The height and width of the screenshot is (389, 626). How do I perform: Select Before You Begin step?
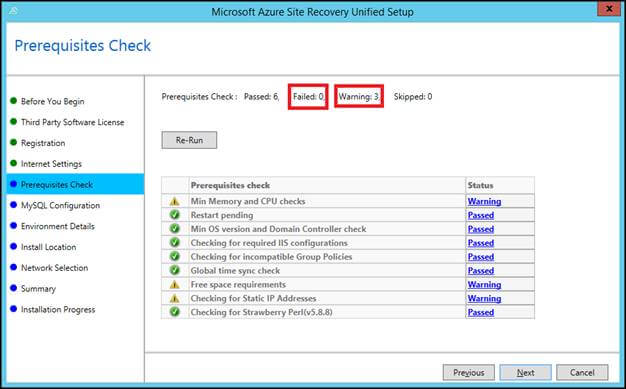pos(52,101)
